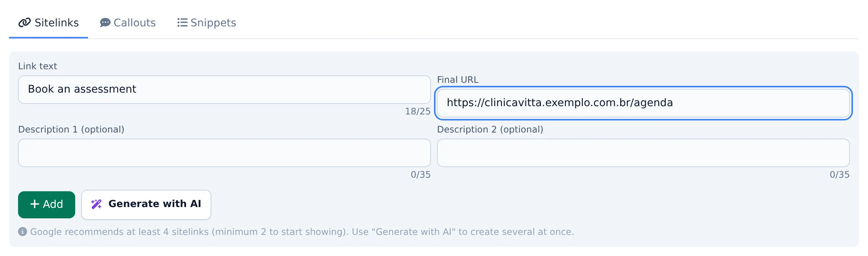868x256 pixels.
Task: Focus the Final URL input field
Action: tap(643, 103)
